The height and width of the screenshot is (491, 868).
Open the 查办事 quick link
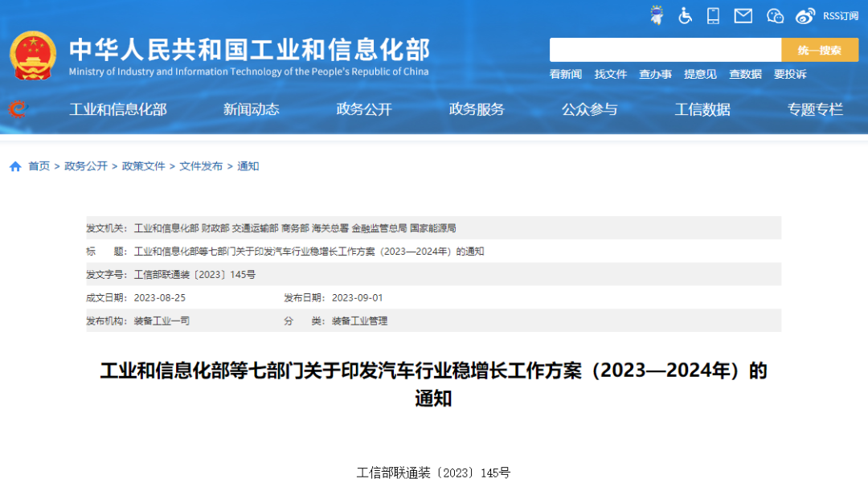655,74
